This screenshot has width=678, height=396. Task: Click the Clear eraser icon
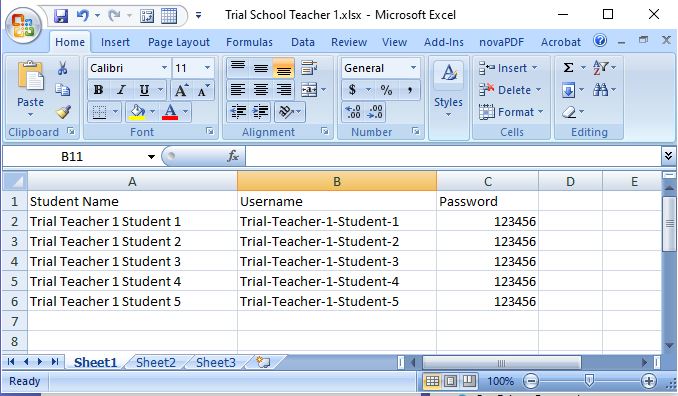coord(569,112)
